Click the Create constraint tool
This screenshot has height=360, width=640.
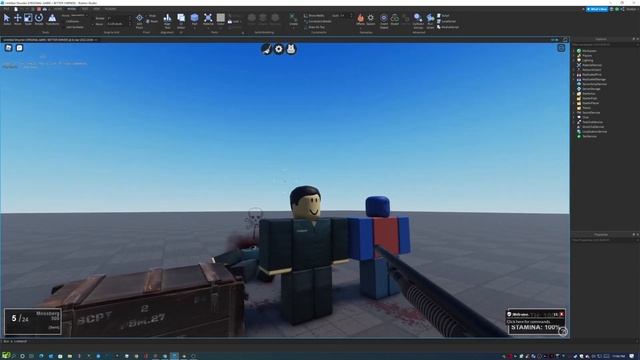tap(293, 20)
